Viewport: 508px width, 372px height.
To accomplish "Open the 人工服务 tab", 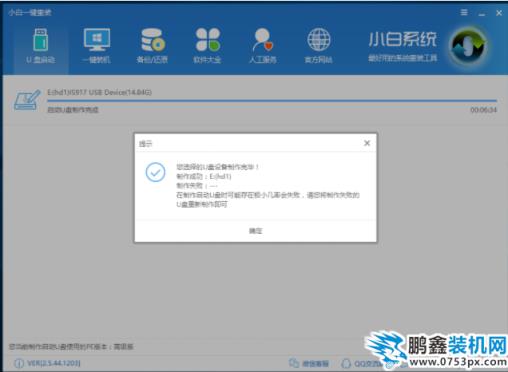I will pyautogui.click(x=263, y=47).
